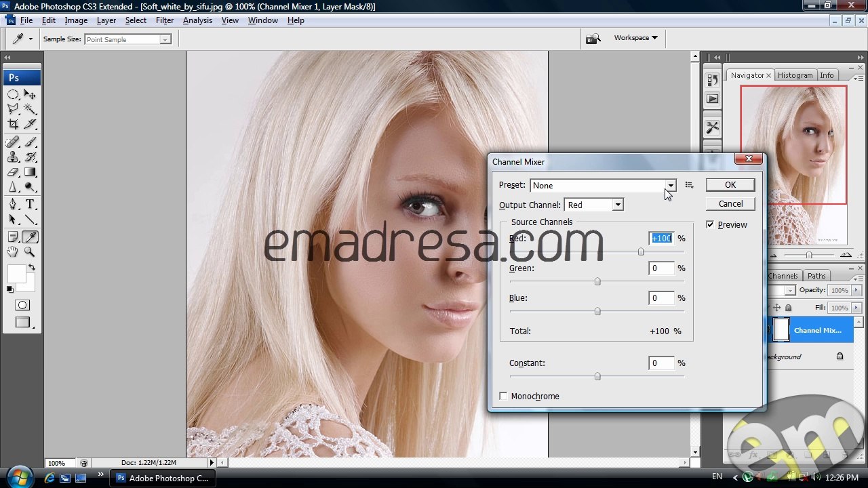Select the Sharpen tool
Image resolution: width=868 pixels, height=488 pixels.
(13, 187)
